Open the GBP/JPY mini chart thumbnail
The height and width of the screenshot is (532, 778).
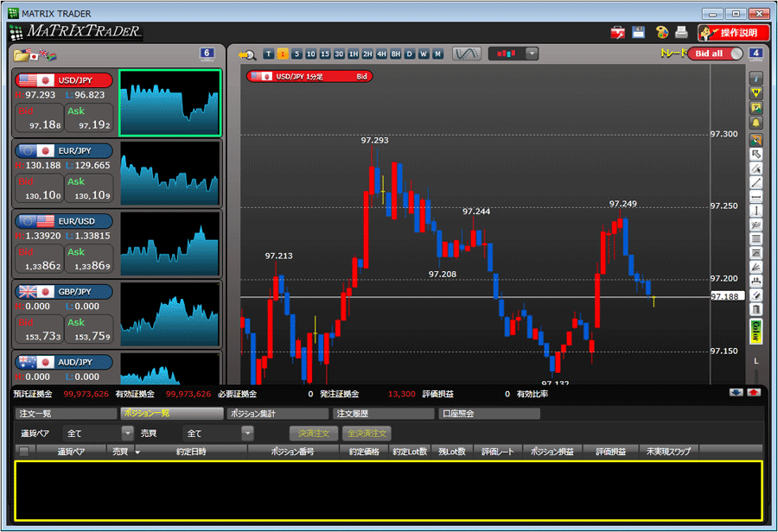coord(169,313)
